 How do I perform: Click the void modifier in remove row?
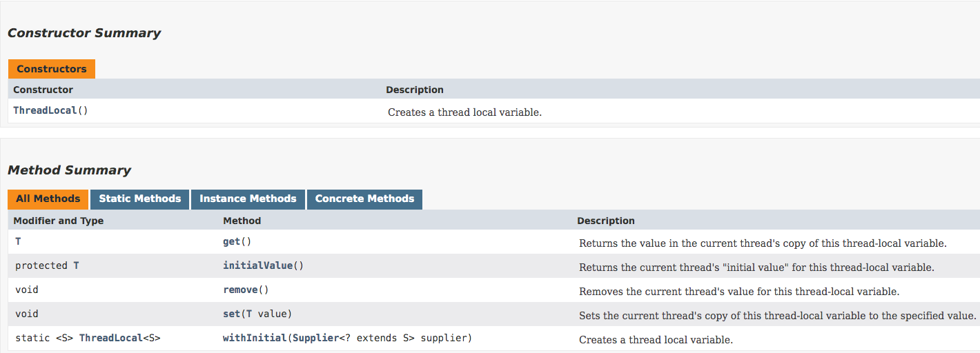27,290
